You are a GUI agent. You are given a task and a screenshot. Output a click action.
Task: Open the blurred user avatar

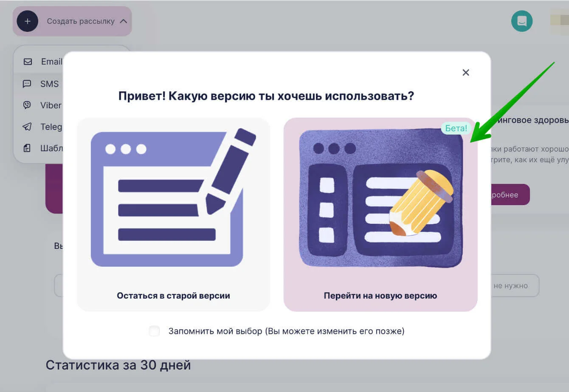pos(559,21)
